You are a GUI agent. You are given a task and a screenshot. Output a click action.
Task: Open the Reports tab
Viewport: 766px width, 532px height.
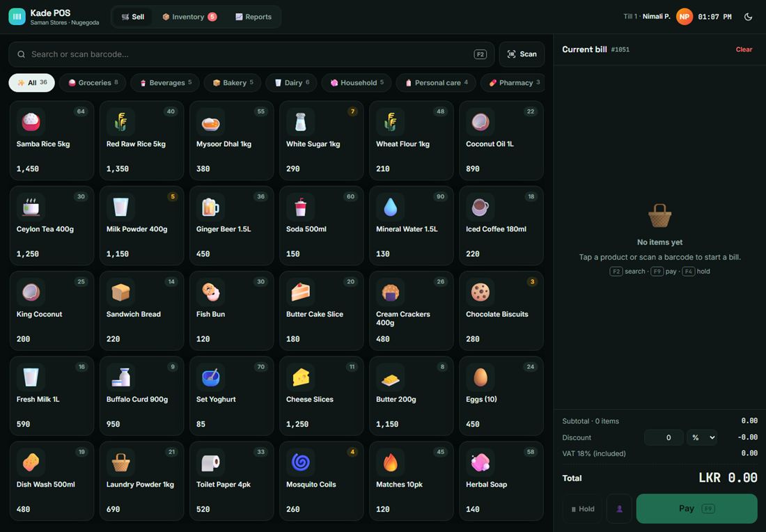253,17
